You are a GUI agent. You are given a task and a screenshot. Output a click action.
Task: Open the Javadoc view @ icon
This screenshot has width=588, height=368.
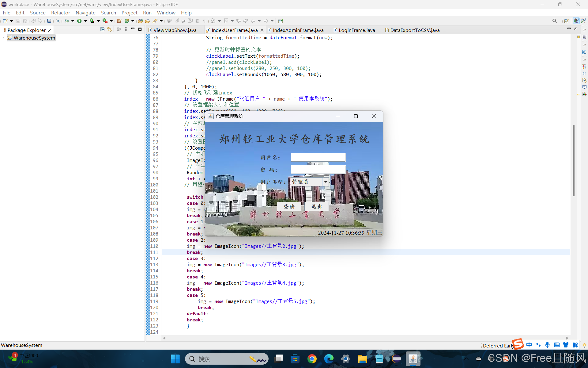pyautogui.click(x=584, y=74)
